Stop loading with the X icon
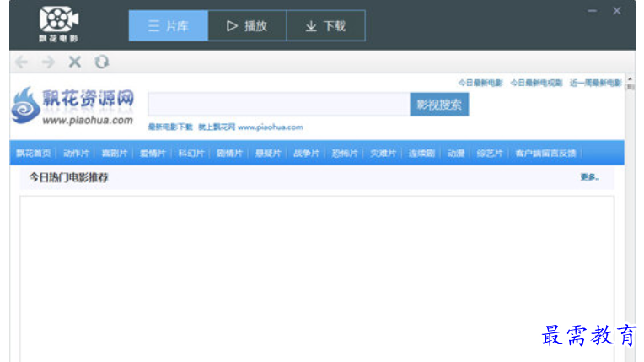This screenshot has height=362, width=644. click(x=75, y=62)
